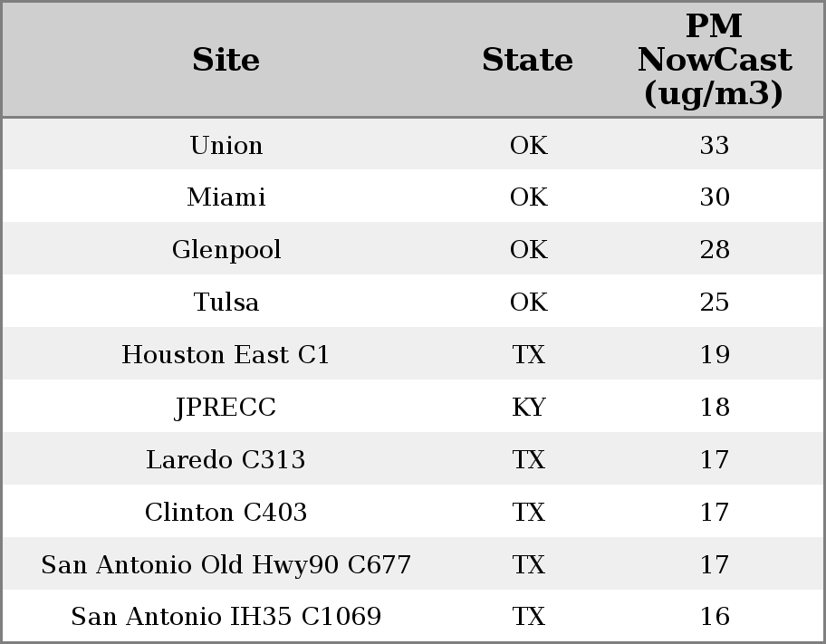The height and width of the screenshot is (644, 826).
Task: Click the PM value 16
Action: (x=715, y=617)
